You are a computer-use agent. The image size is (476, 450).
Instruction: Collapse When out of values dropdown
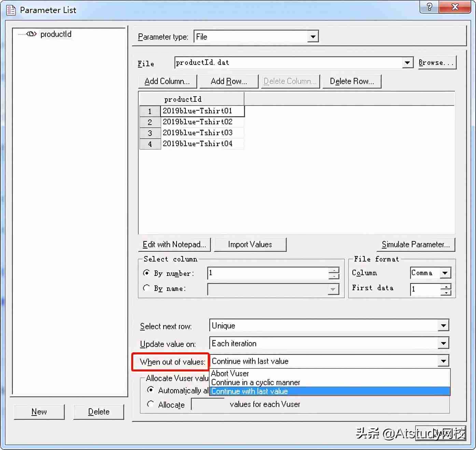coord(443,361)
